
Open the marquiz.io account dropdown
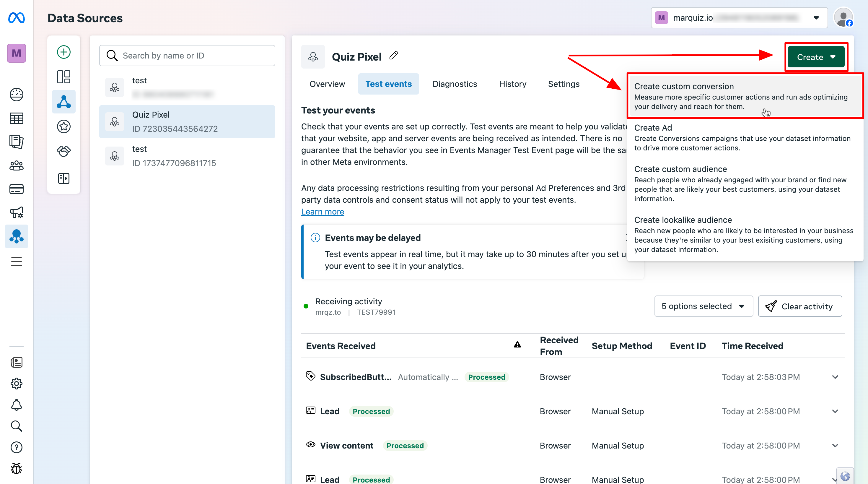739,17
